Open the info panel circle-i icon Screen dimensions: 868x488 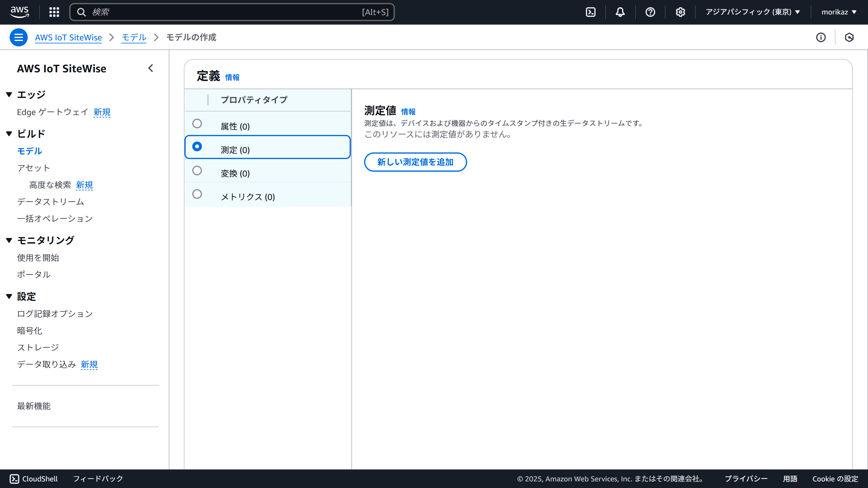coord(821,37)
